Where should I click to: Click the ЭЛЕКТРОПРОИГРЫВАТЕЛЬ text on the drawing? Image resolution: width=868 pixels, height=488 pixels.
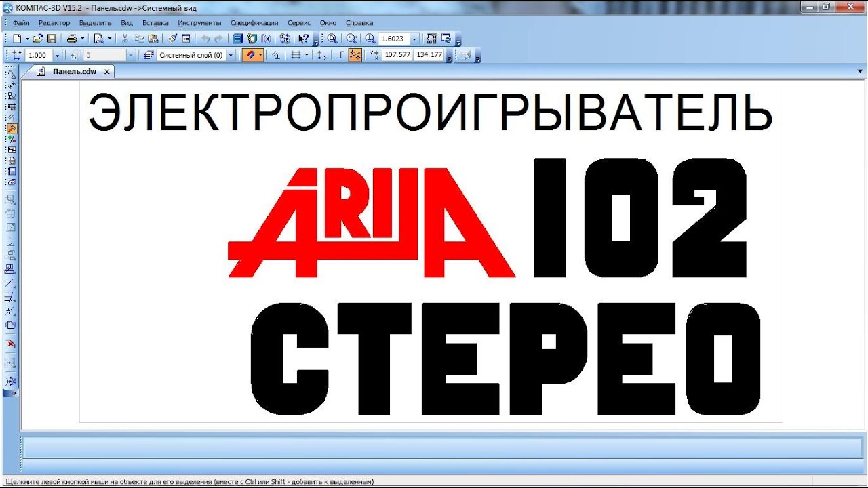coord(431,112)
